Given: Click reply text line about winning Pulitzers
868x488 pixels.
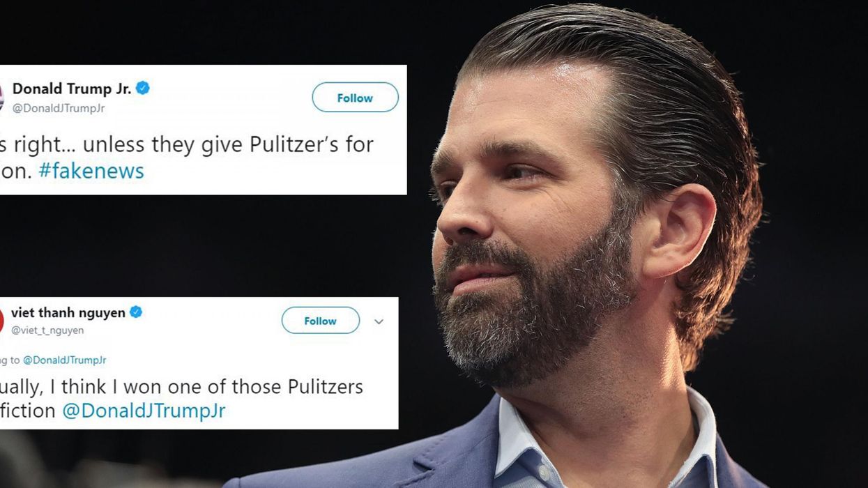Looking at the screenshot, I should (183, 387).
